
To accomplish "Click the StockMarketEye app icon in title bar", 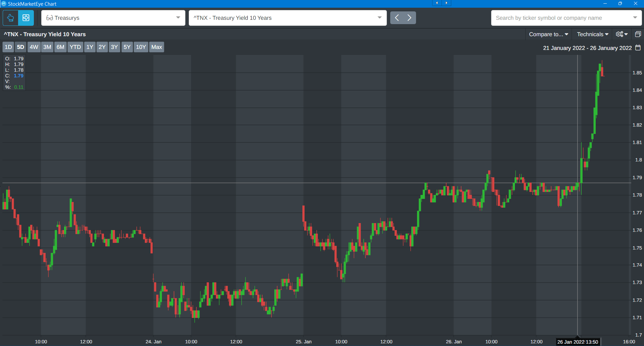I will coord(4,4).
